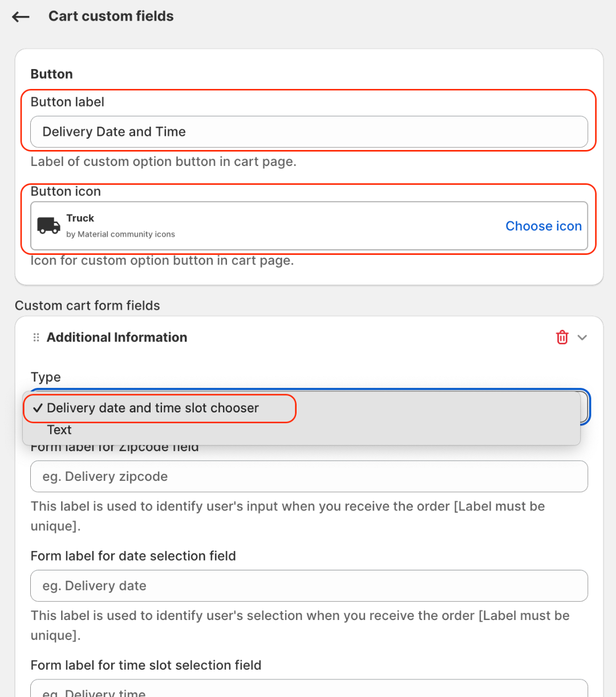Delete the Additional Information field
Screen dimensions: 616x697
point(562,337)
